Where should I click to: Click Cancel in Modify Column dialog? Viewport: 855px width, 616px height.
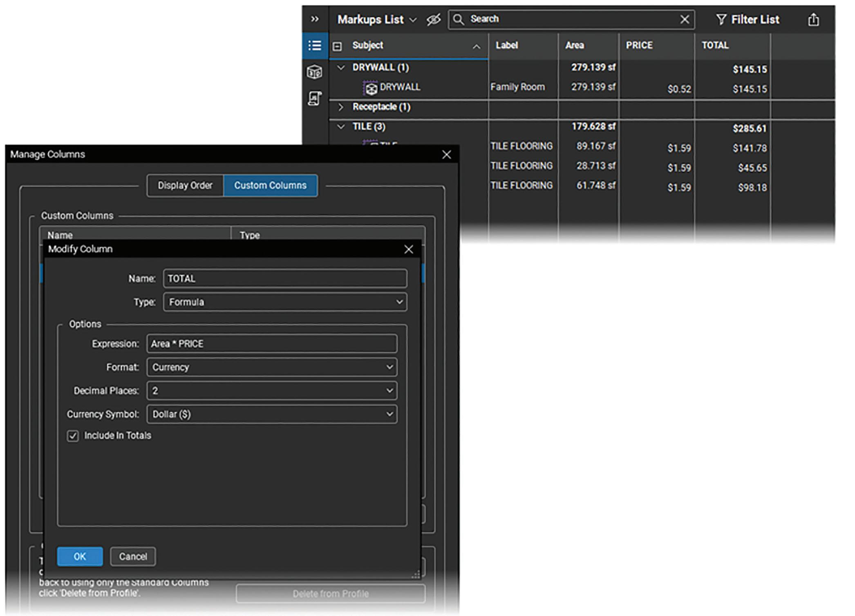tap(133, 556)
